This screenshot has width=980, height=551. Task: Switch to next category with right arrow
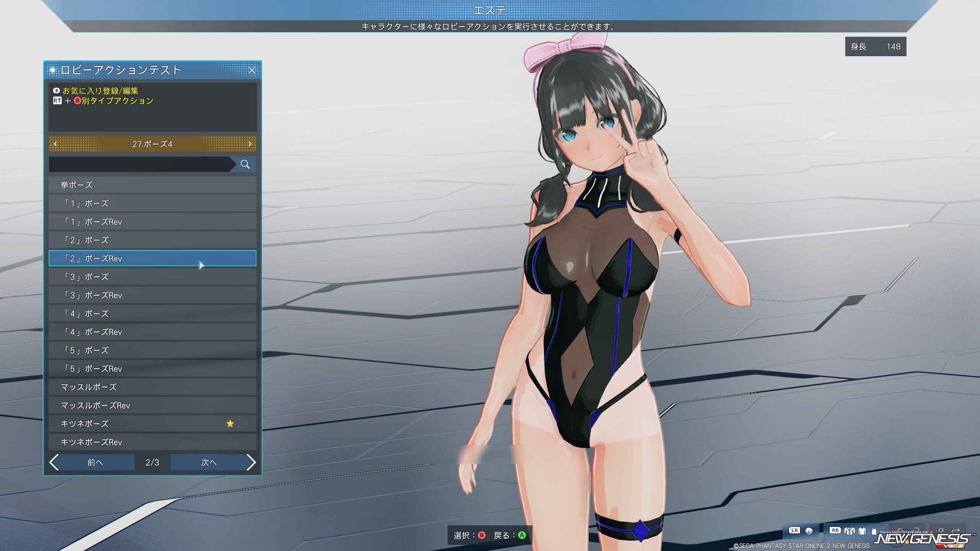pos(250,144)
